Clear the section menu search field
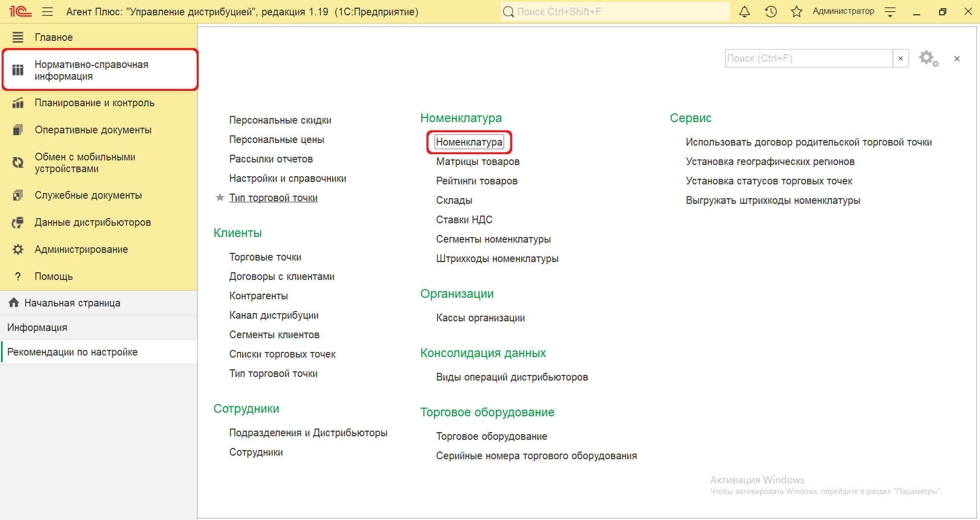Image resolution: width=980 pixels, height=520 pixels. (901, 58)
